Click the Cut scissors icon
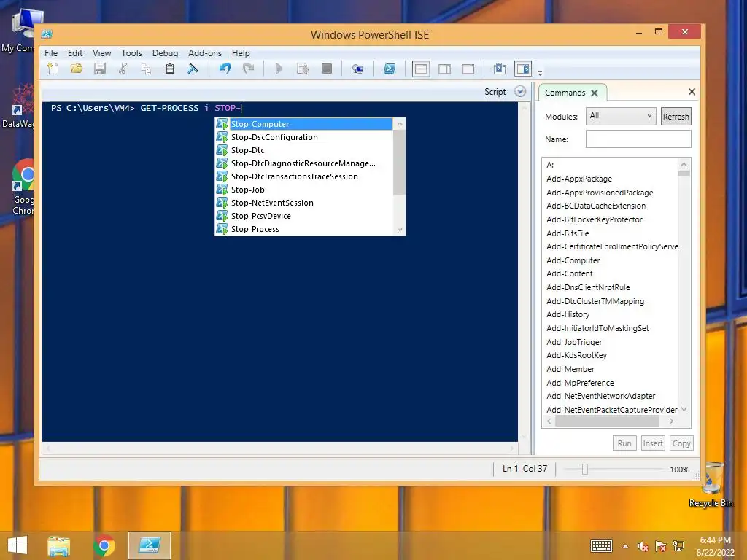Viewport: 747px width, 560px height. point(123,69)
